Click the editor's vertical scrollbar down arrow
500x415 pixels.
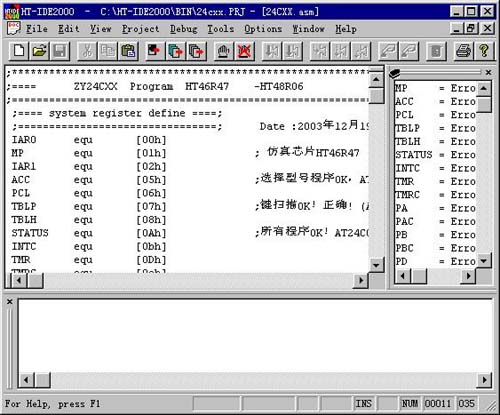pyautogui.click(x=376, y=265)
